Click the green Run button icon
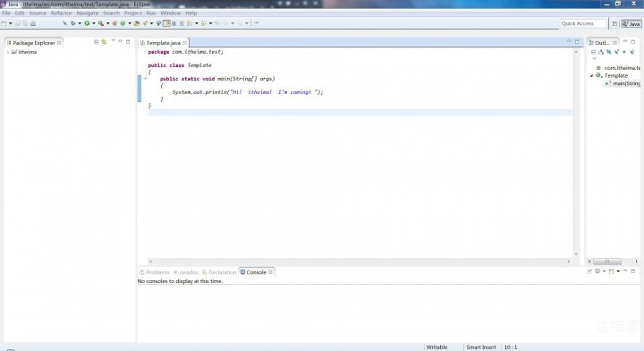Viewport: 644px width, 351px height. pos(87,23)
